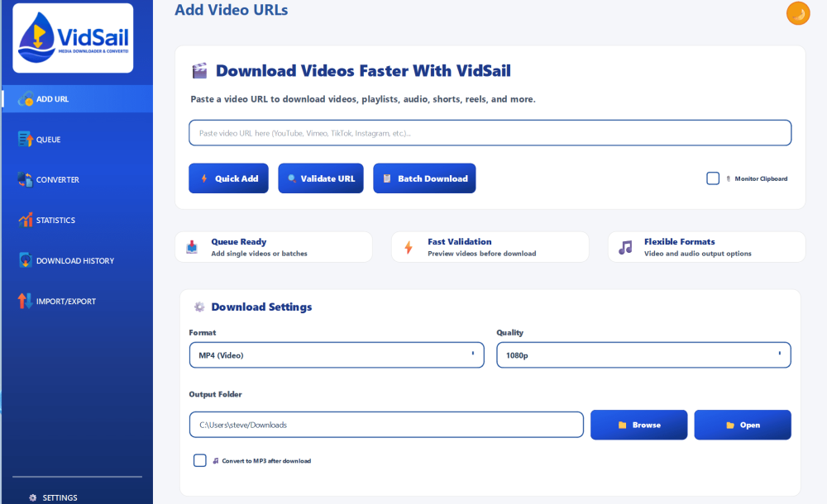Click the Converter sidebar icon
Viewport: 827px width, 504px height.
tap(26, 179)
